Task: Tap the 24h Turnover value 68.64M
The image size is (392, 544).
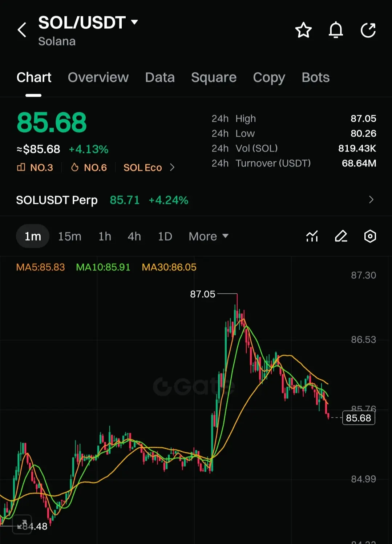Action: 359,163
